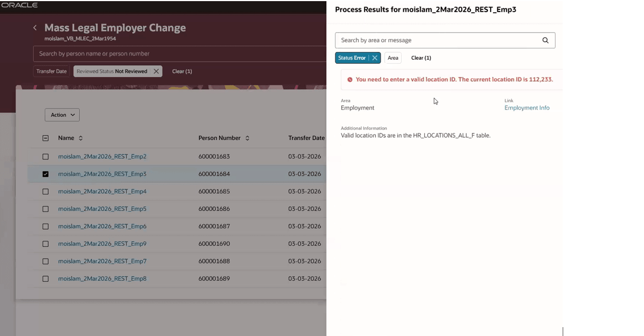Click the search magnifier icon in Process Results
Viewport: 644px width, 336px height.
tap(545, 40)
